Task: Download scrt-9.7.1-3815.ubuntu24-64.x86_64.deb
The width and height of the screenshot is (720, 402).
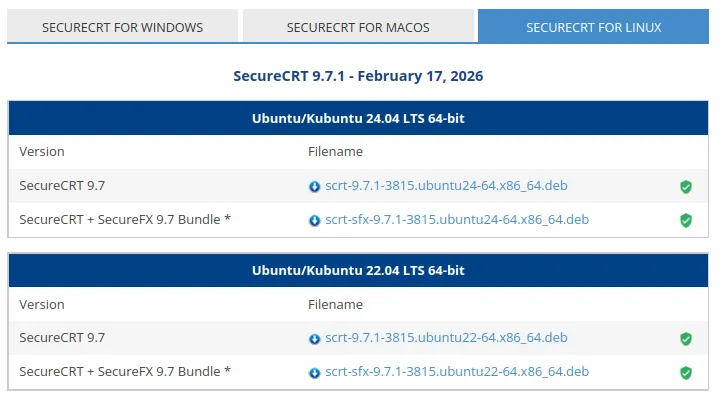Action: pos(446,186)
